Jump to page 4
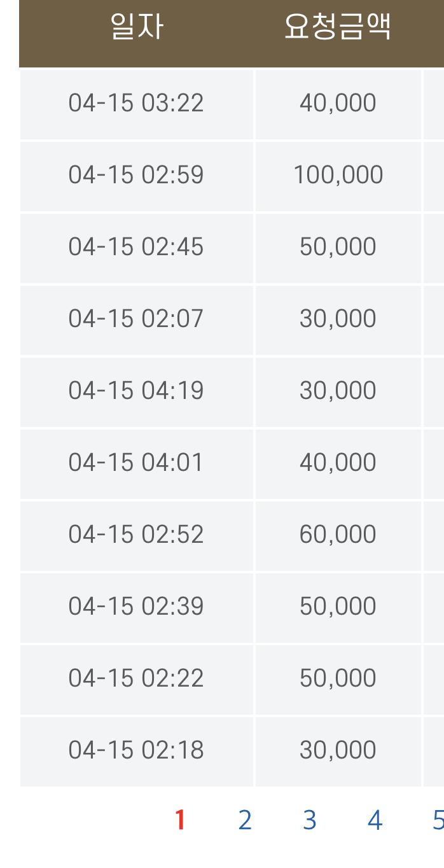444x868 pixels. 375,820
